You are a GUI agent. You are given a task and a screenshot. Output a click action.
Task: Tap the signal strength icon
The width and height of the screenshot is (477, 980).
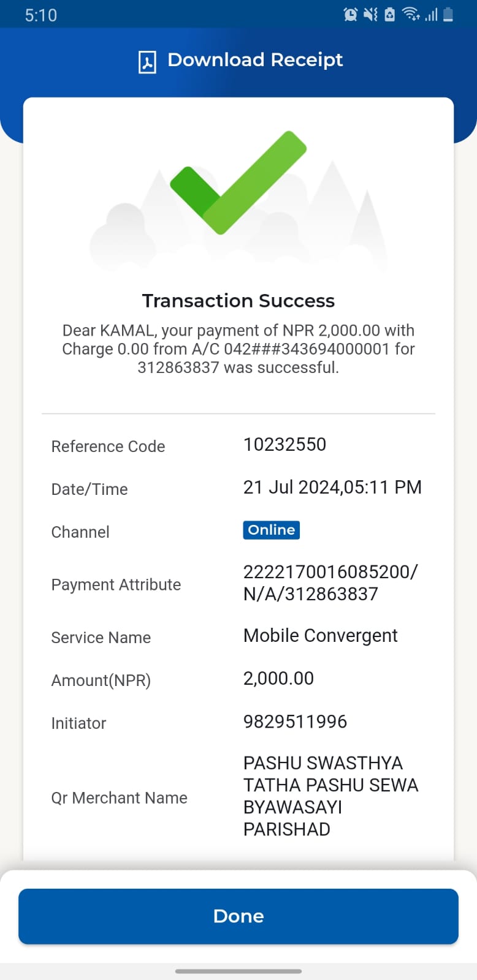tap(432, 14)
